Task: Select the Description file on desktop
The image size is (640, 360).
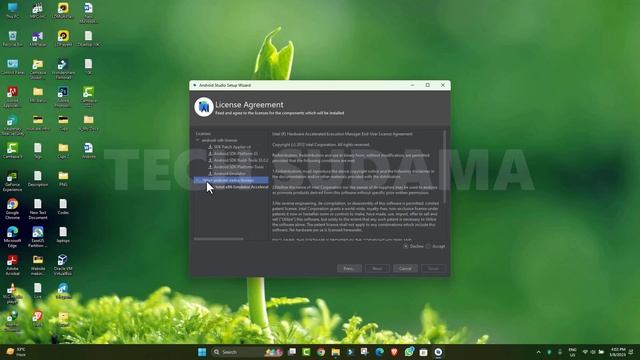Action: coord(38,178)
